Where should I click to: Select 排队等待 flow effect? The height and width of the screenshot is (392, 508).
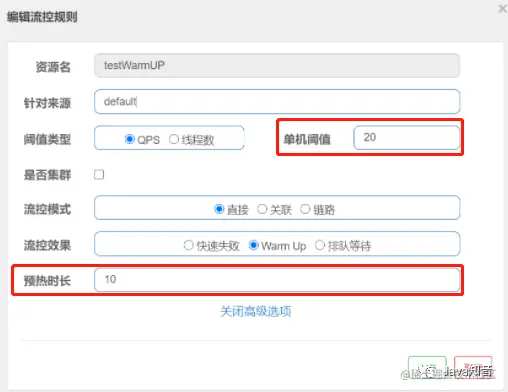320,245
